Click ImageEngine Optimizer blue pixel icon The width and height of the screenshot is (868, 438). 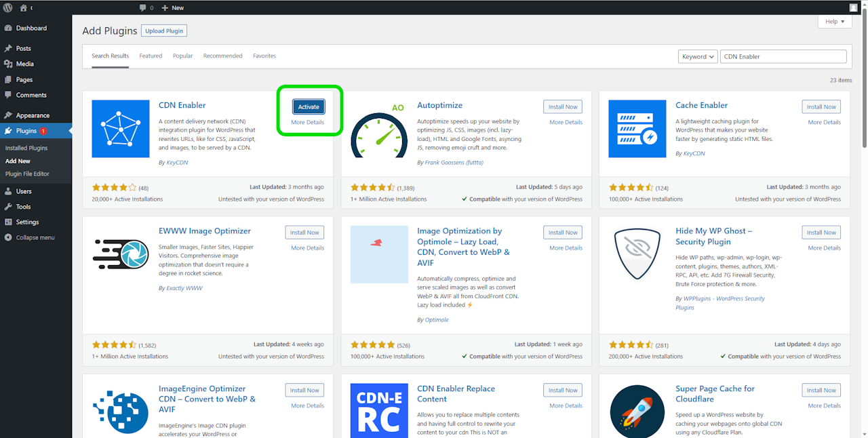coord(121,411)
